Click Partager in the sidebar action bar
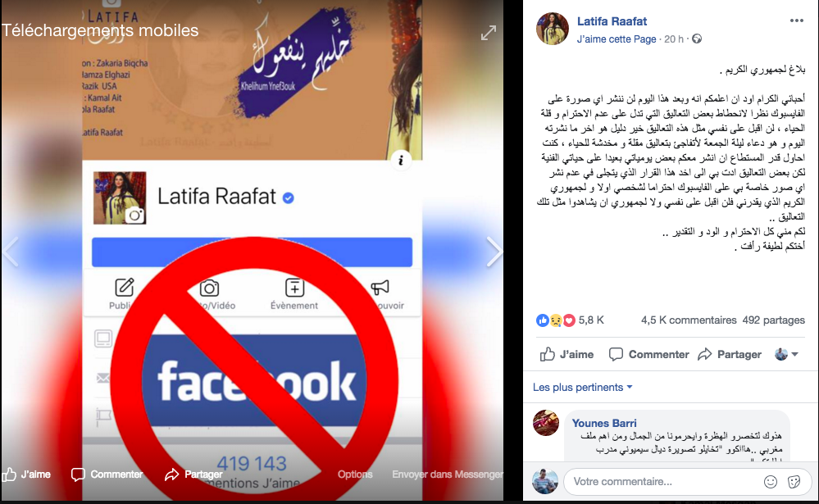This screenshot has height=504, width=819. [730, 354]
